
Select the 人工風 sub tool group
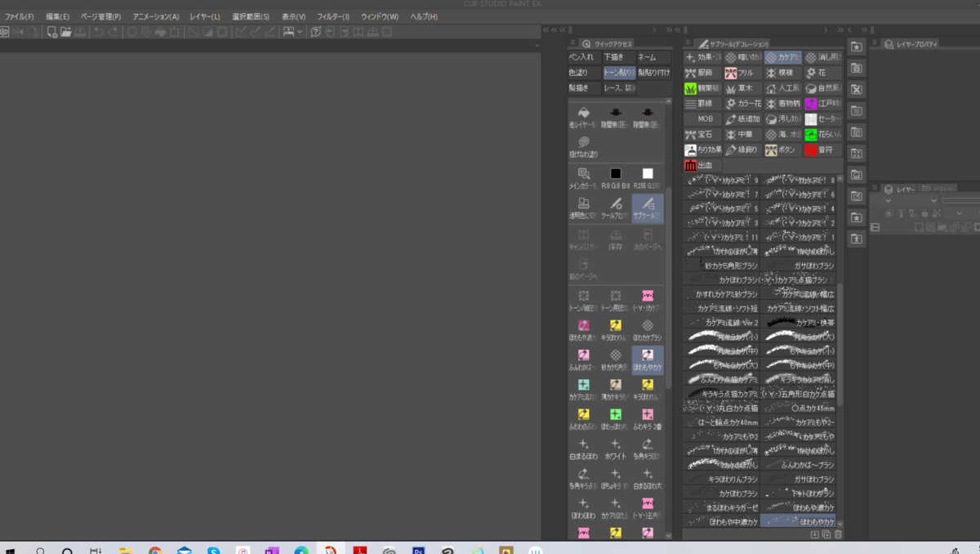tap(783, 88)
